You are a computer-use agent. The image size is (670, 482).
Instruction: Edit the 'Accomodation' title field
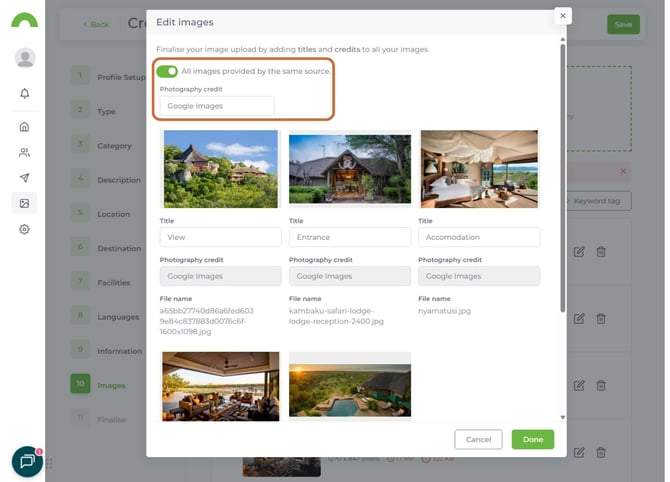479,237
